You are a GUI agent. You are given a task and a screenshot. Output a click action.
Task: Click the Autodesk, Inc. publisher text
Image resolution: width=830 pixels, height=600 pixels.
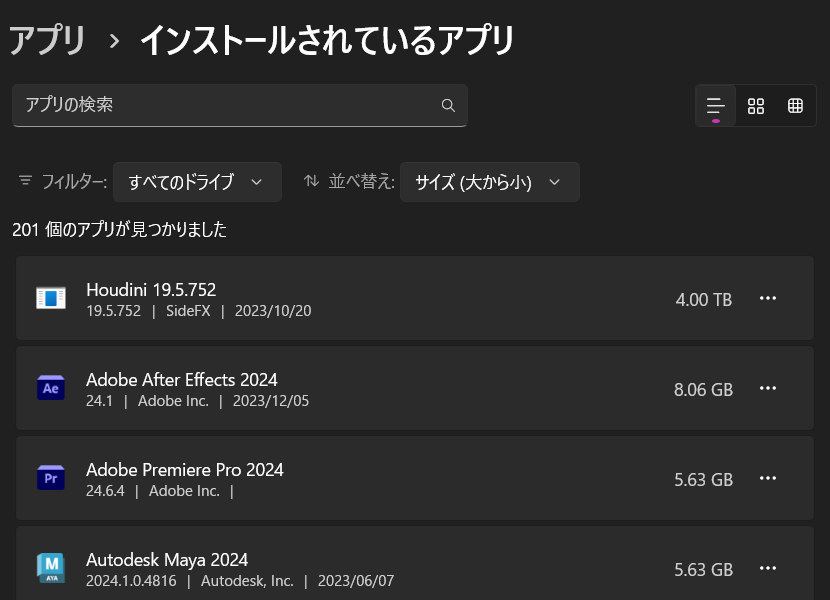(247, 581)
